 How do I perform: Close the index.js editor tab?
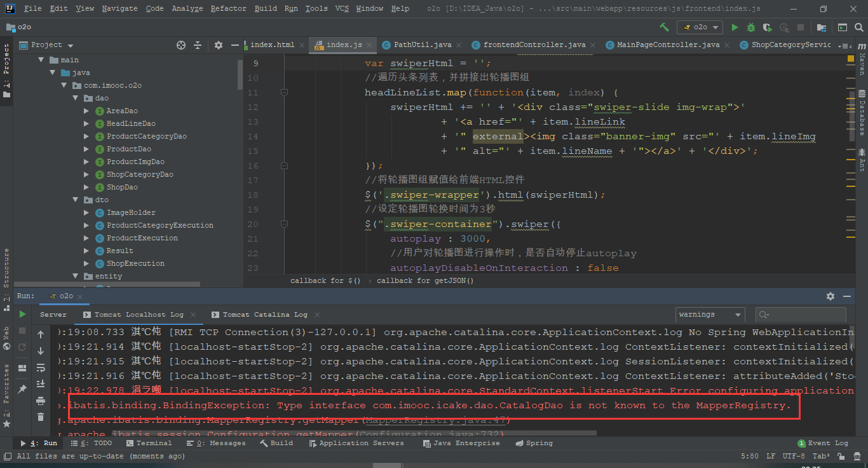(370, 45)
